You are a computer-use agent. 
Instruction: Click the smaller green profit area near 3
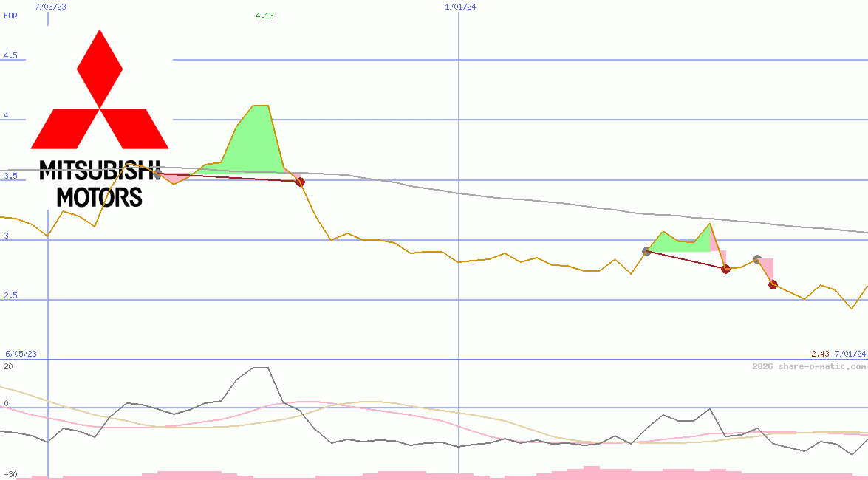click(x=681, y=242)
